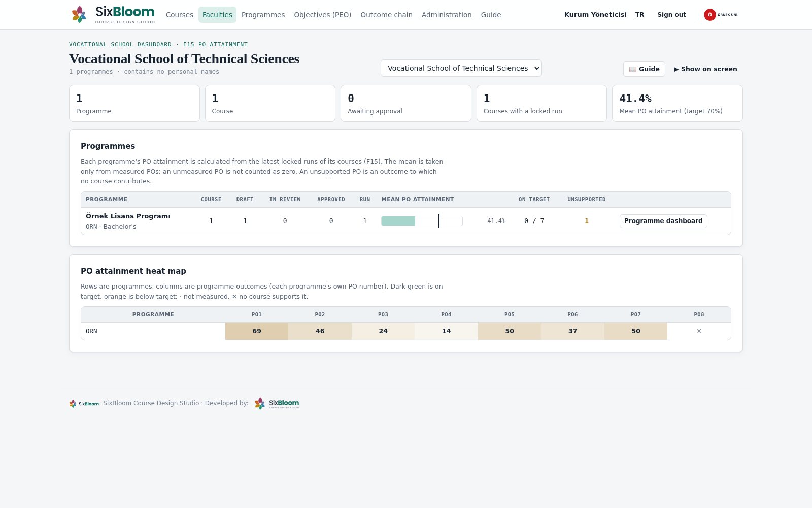Open the Administration menu
Viewport: 812px width, 508px height.
pyautogui.click(x=447, y=15)
